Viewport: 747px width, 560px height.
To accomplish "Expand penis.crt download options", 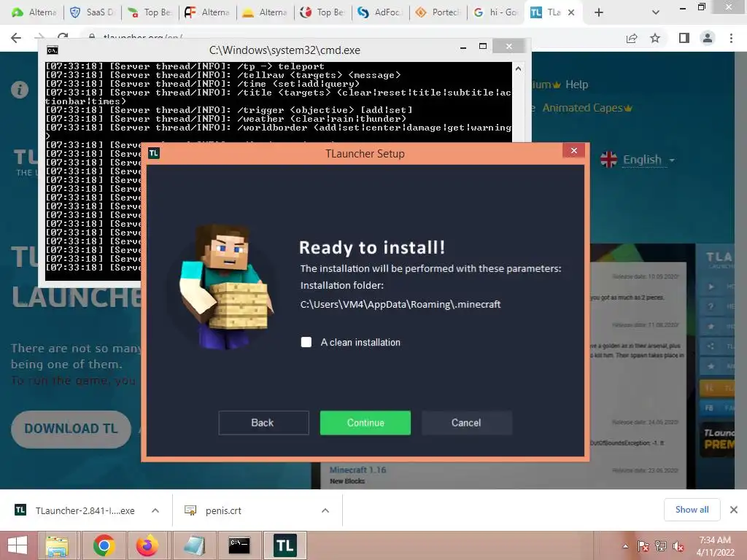I will pos(325,510).
